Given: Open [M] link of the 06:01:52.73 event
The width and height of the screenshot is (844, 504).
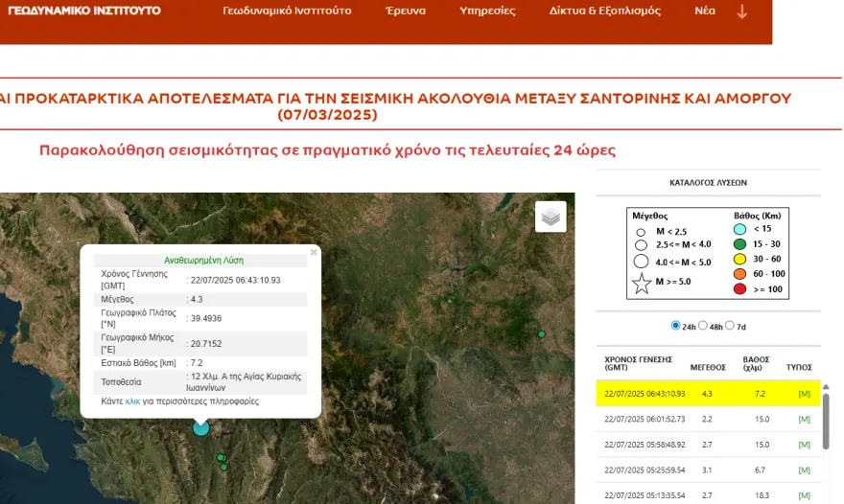Looking at the screenshot, I should 804,419.
